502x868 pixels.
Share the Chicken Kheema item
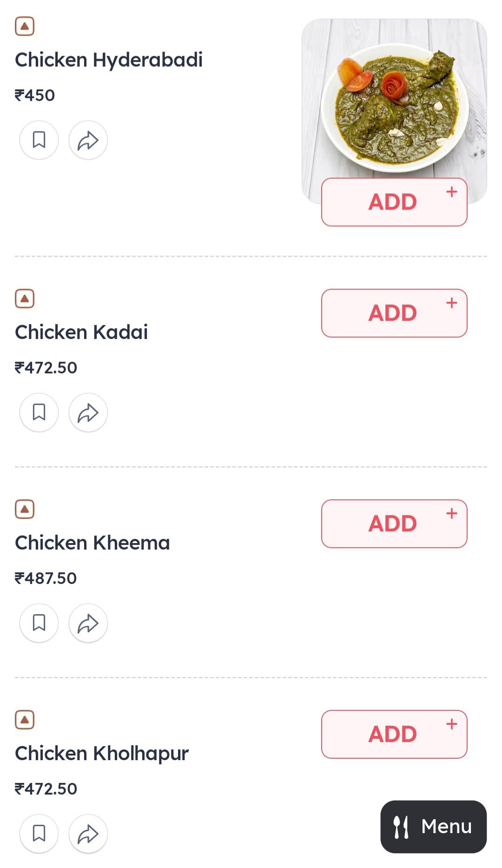coord(88,623)
